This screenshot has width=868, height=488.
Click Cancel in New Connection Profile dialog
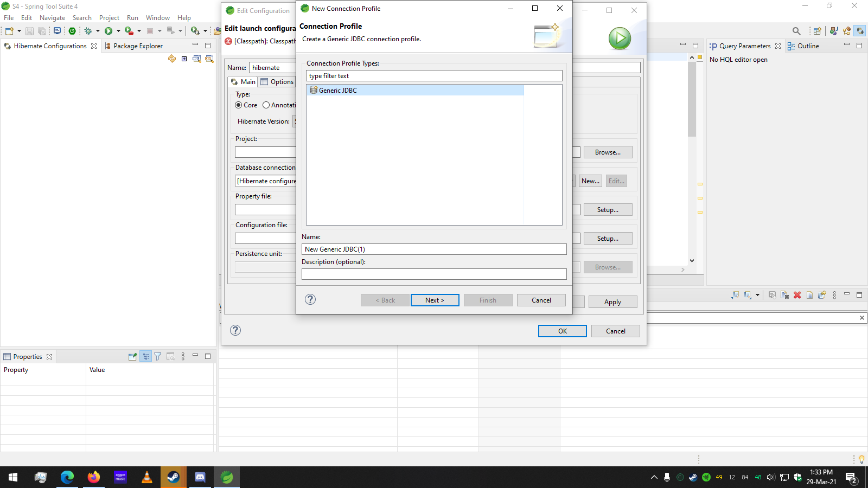541,300
